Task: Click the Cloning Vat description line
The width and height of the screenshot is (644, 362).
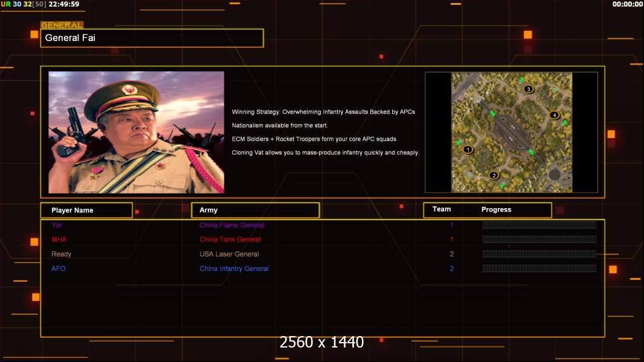Action: pos(325,153)
